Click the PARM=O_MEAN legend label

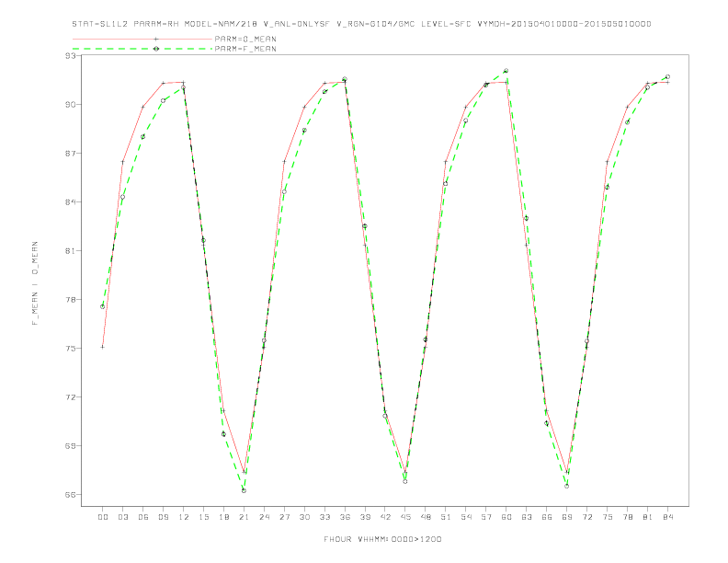(x=245, y=39)
